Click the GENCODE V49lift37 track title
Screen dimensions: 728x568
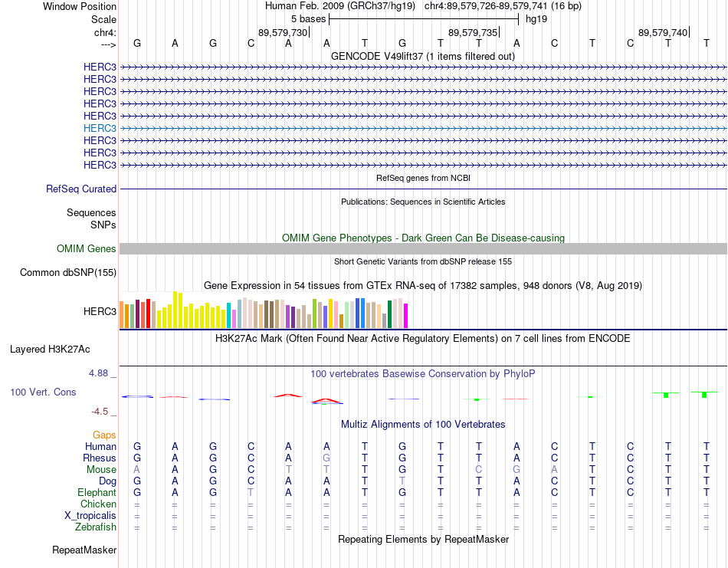coord(423,56)
